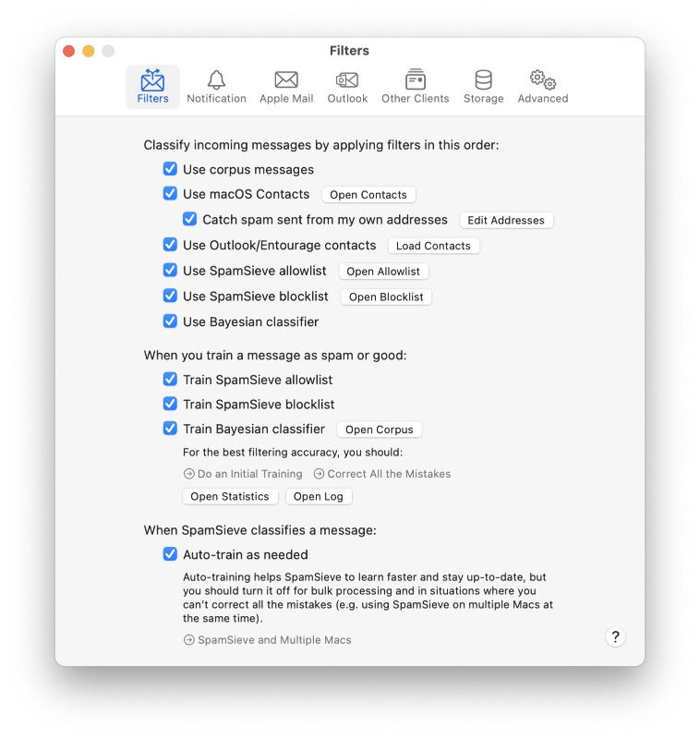
Task: Disable Train SpamSieve allowlist
Action: (170, 379)
